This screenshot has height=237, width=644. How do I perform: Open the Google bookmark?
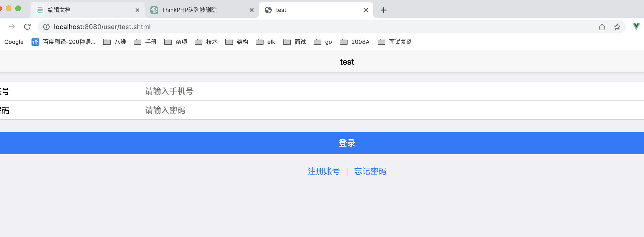click(x=14, y=42)
